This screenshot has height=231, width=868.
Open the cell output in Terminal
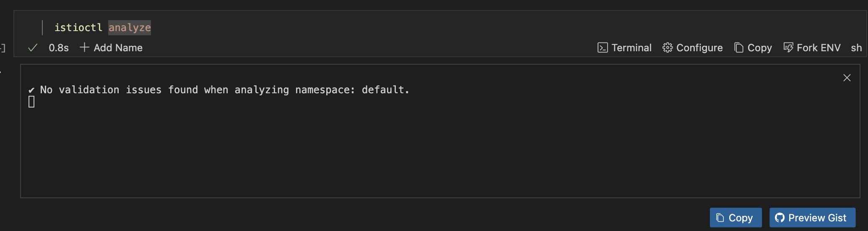624,48
